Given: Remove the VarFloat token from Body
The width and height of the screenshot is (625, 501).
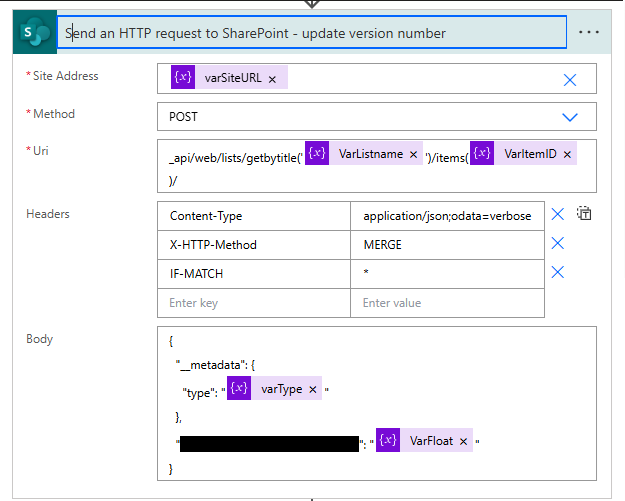Looking at the screenshot, I should [x=463, y=442].
